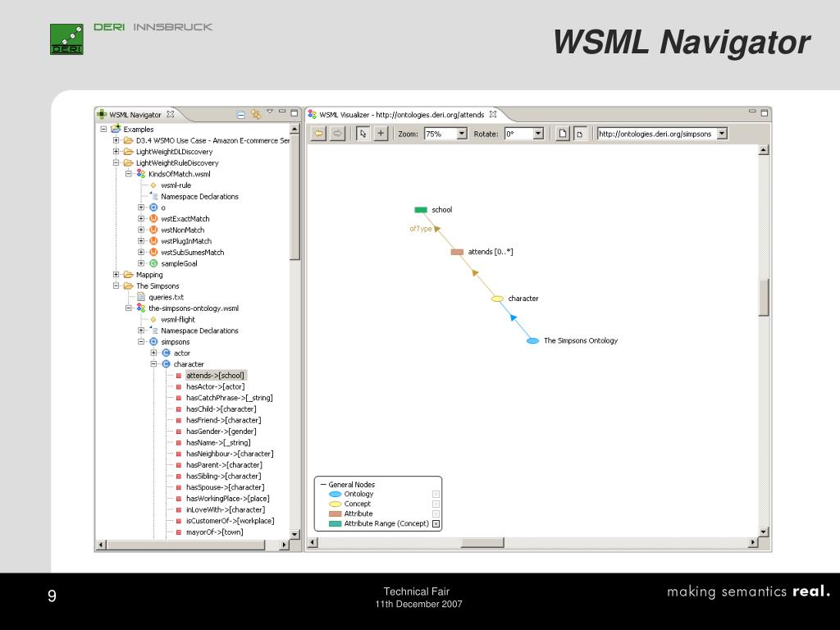Expand the D3.4 WSMO Use Case folder
This screenshot has width=840, height=630.
pos(116,140)
